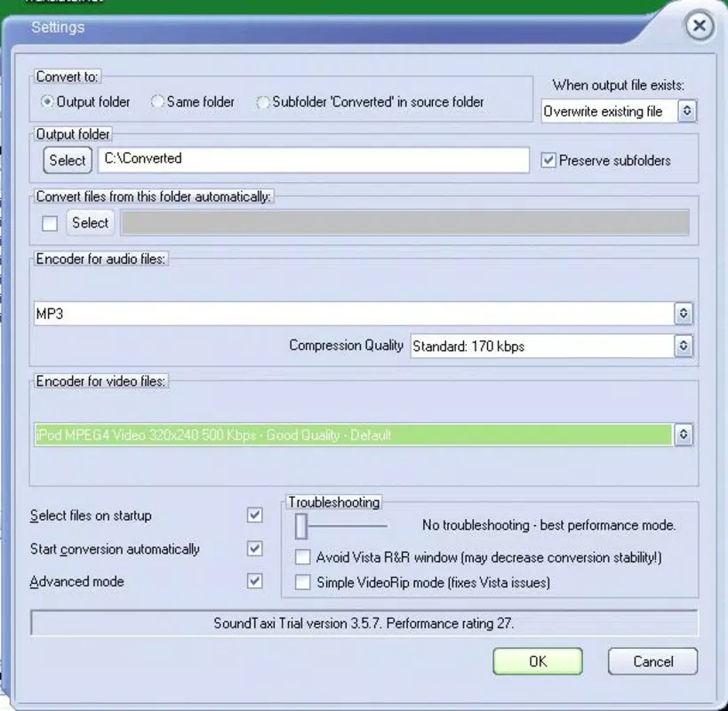
Task: Toggle the Preserve subfolders checkbox
Action: point(548,161)
